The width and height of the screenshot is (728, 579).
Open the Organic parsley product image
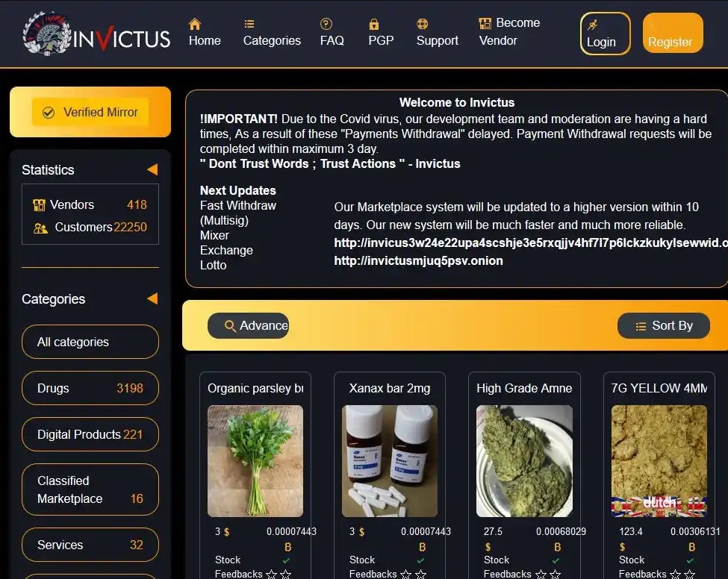[x=255, y=461]
